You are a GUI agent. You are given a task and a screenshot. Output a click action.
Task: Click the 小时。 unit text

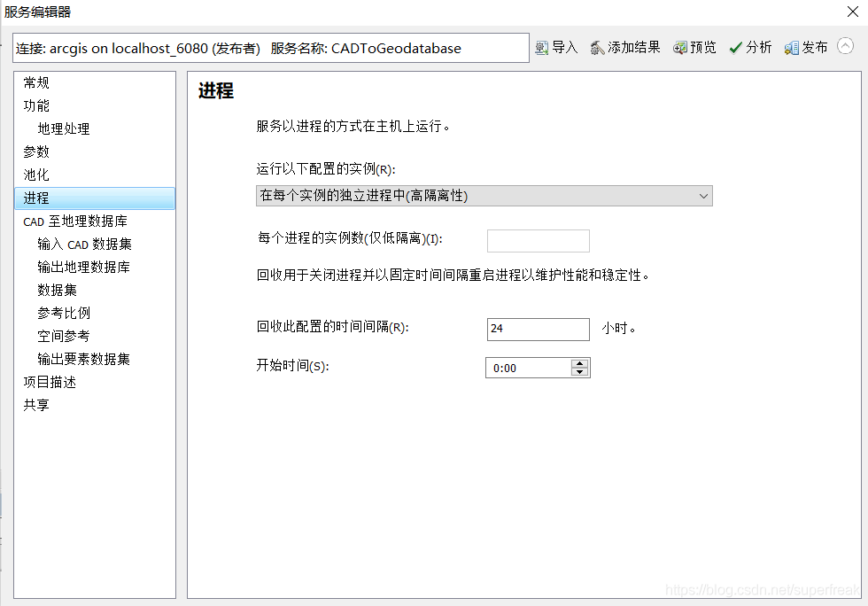(x=619, y=329)
